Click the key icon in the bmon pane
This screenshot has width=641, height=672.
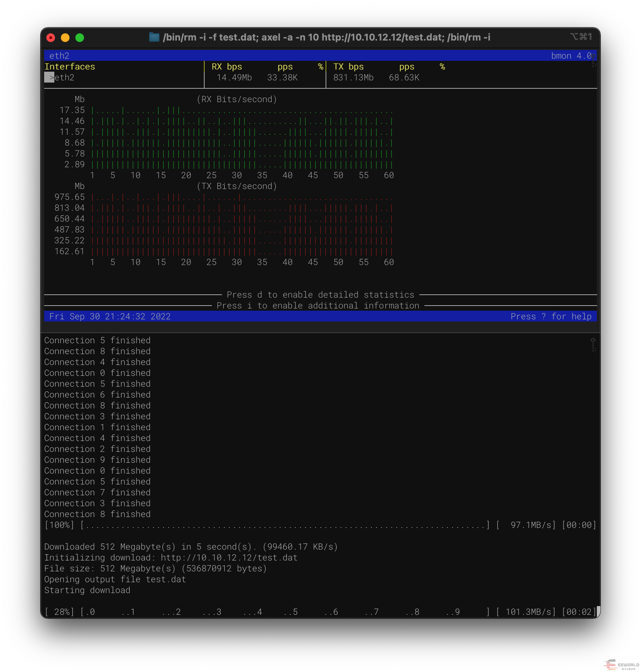pos(594,60)
